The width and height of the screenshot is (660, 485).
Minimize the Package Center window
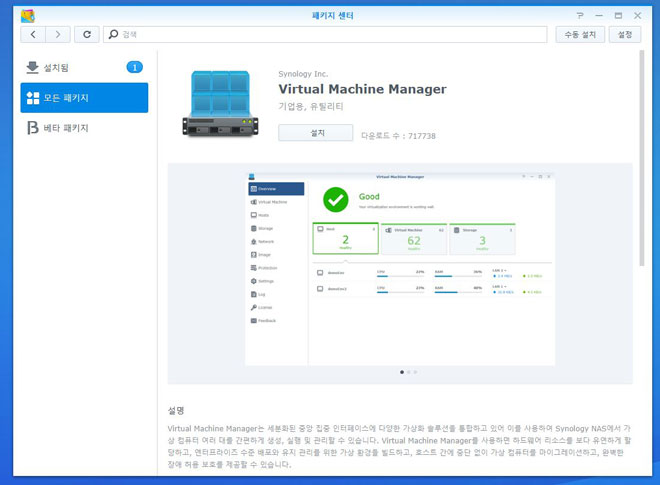599,16
